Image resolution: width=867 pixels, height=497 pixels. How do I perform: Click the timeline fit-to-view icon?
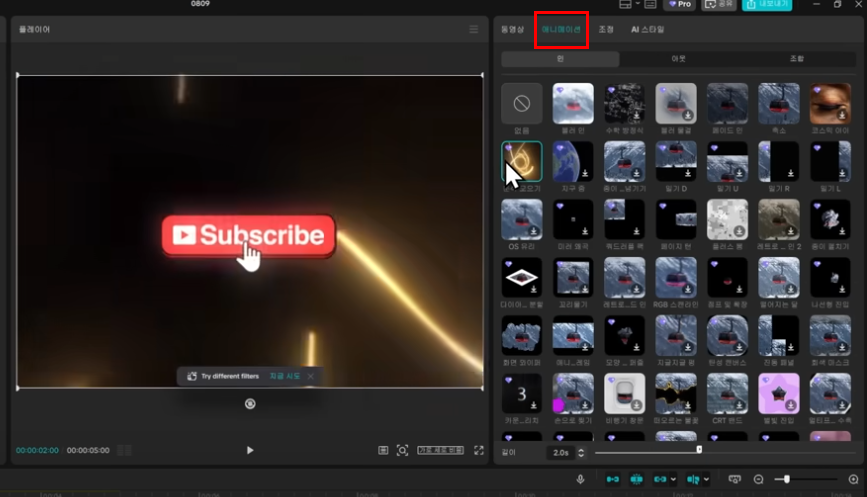(x=734, y=479)
